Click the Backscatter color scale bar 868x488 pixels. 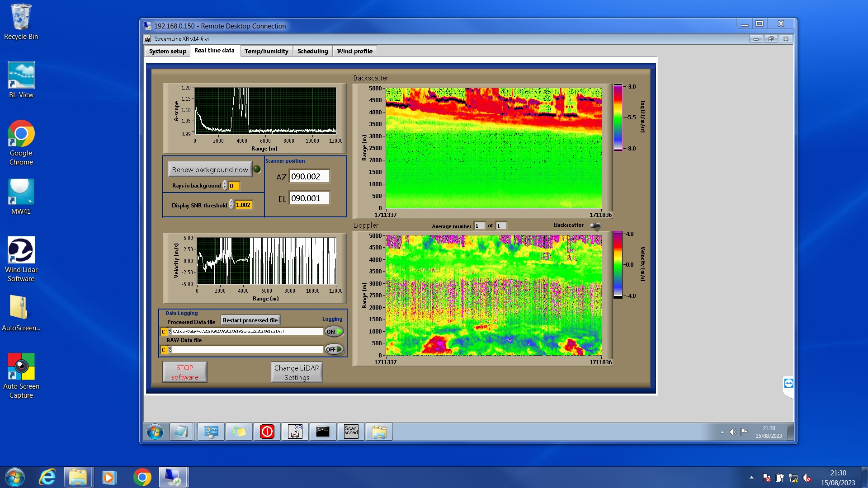pyautogui.click(x=618, y=117)
